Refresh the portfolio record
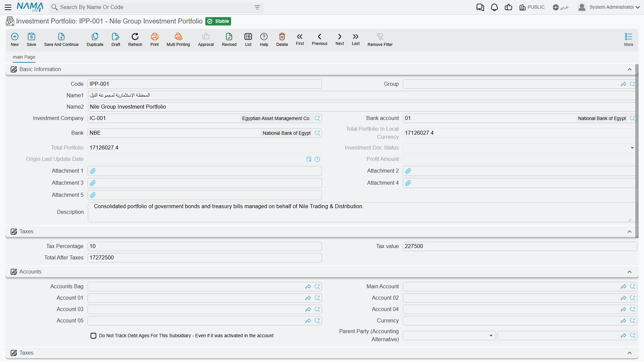 point(135,40)
